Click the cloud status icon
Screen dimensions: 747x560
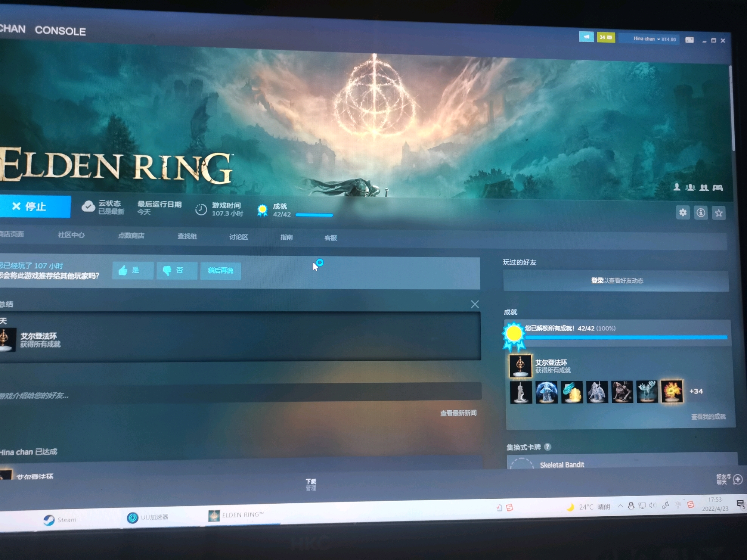[x=89, y=206]
